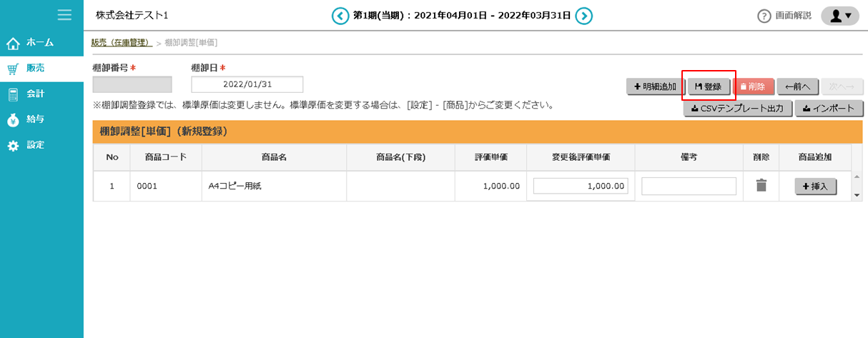Click the red 削除 button
Image resolution: width=868 pixels, height=338 pixels.
tap(753, 86)
